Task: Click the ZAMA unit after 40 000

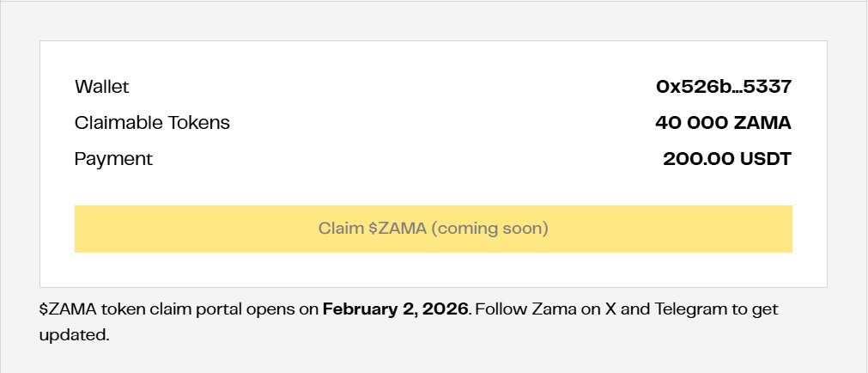Action: pyautogui.click(x=762, y=123)
